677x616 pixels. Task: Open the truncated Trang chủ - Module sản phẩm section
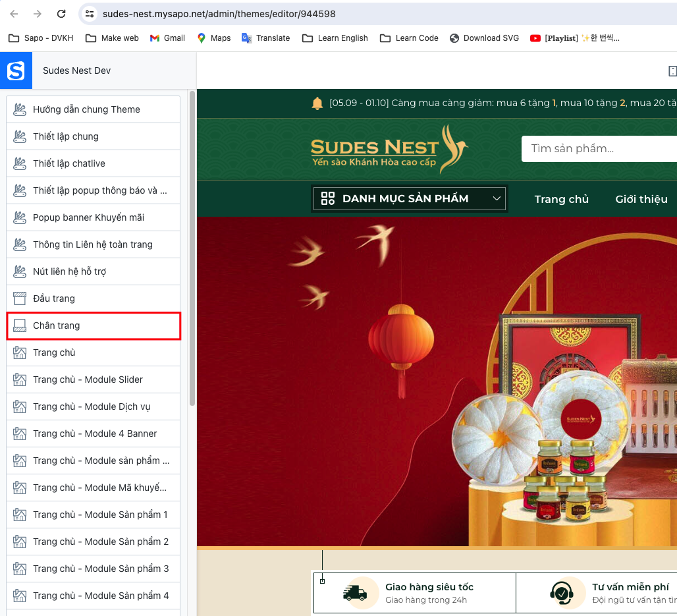(x=94, y=461)
